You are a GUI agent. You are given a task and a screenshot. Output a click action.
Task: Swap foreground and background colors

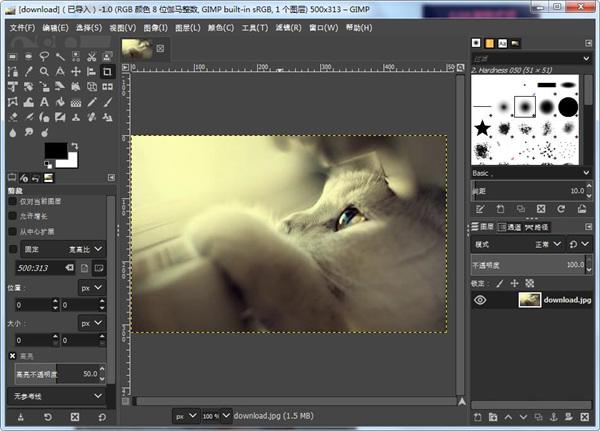click(x=75, y=146)
